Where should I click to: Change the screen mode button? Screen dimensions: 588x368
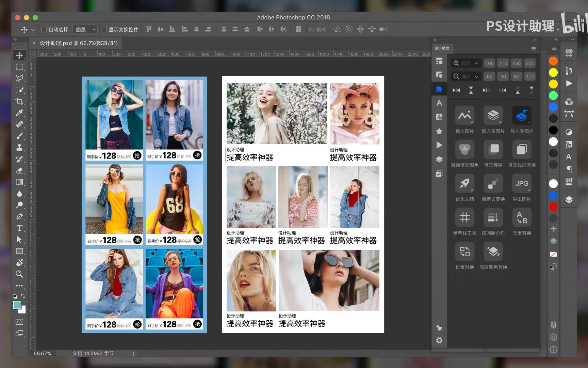[x=19, y=333]
